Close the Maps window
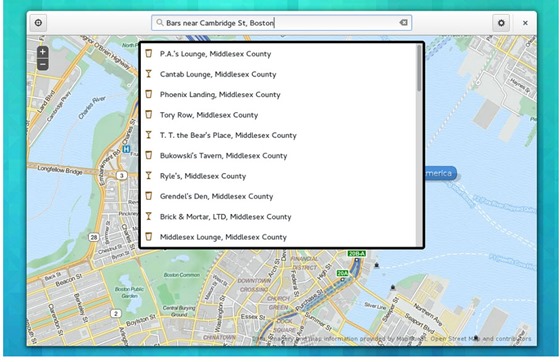Screen dimensions: 560x362 tap(525, 23)
